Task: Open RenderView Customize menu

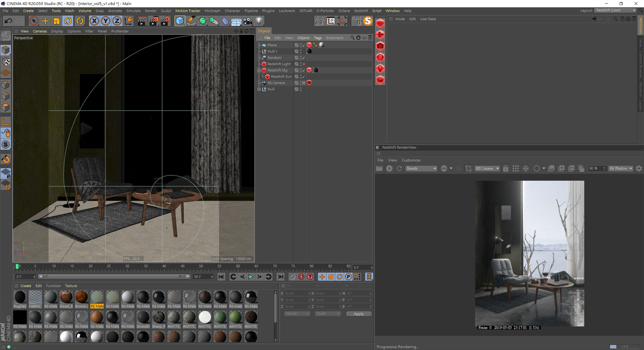Action: pos(411,160)
